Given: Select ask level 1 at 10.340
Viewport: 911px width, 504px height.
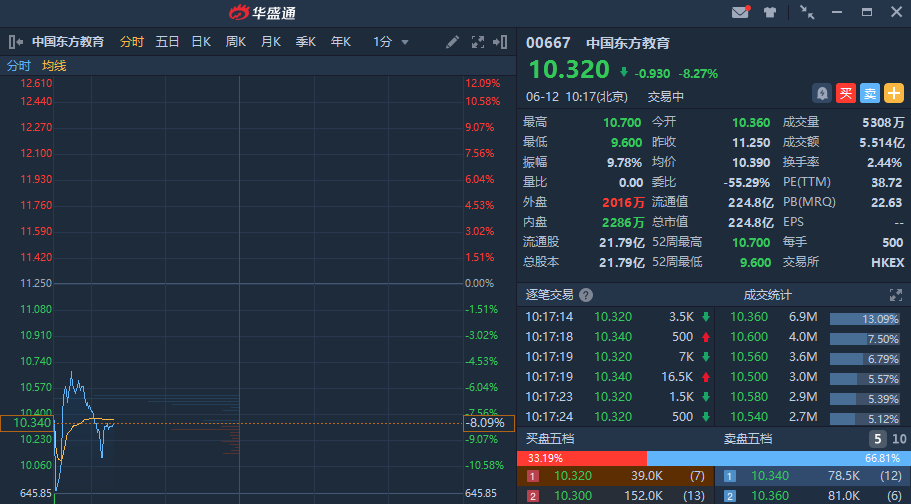Looking at the screenshot, I should (x=813, y=476).
